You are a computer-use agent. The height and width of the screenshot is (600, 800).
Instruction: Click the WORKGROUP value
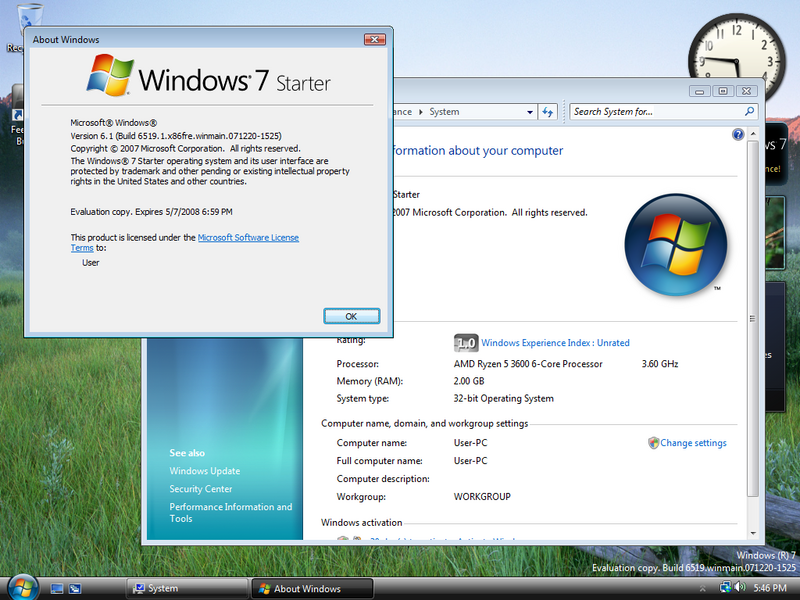pyautogui.click(x=482, y=496)
